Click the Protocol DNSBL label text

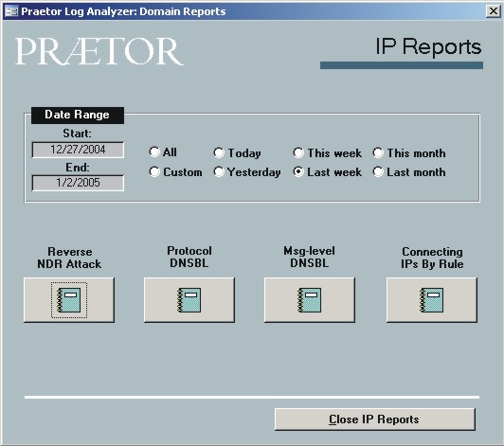189,257
